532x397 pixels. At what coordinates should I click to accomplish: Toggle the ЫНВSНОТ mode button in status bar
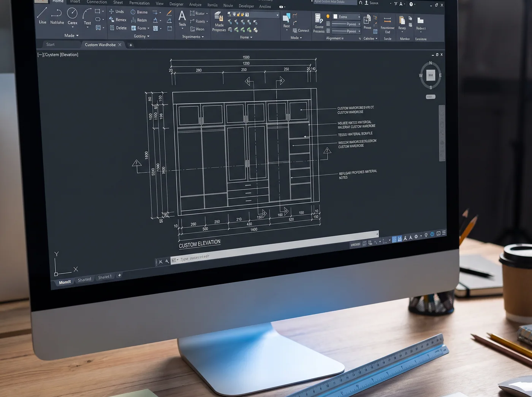[355, 244]
